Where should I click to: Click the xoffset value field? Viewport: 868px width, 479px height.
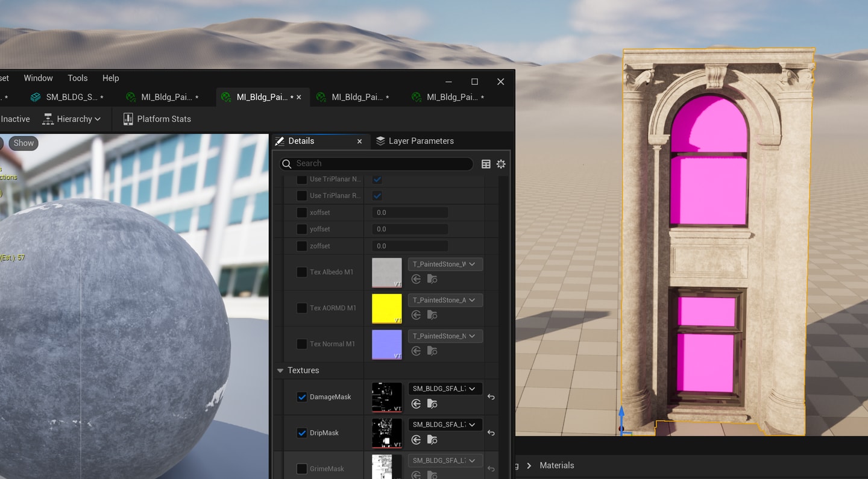coord(409,213)
